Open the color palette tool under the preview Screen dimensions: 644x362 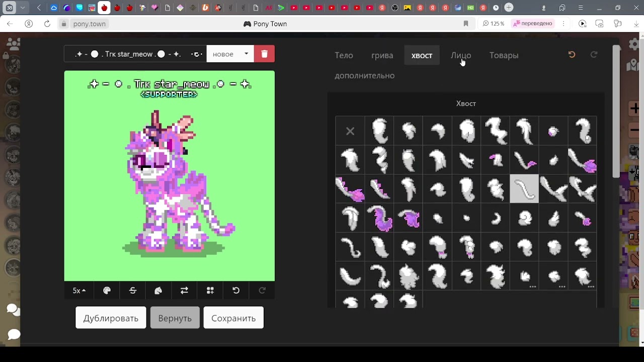point(107,291)
